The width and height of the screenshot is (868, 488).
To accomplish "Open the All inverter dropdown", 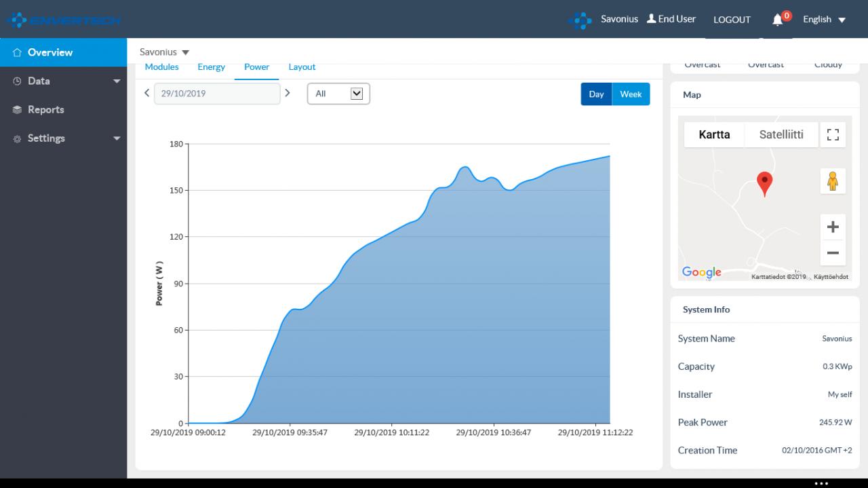I will 338,94.
